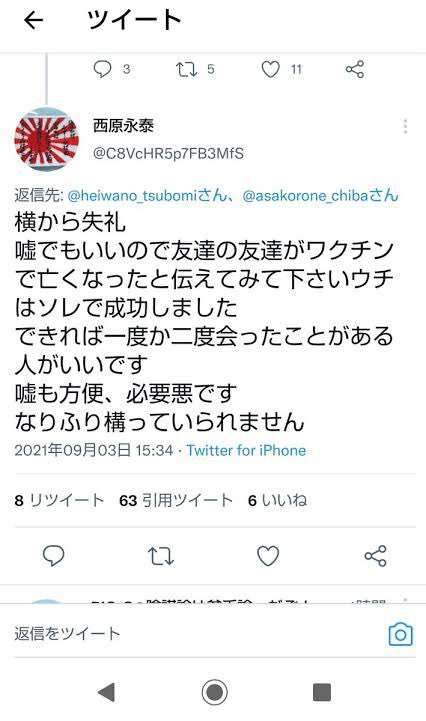Open the three-dot menu on 西原永泰's tweet

(405, 126)
